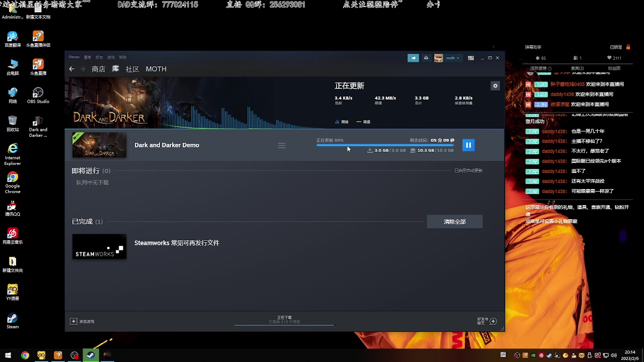Click Chrome icon in taskbar

click(x=25, y=355)
